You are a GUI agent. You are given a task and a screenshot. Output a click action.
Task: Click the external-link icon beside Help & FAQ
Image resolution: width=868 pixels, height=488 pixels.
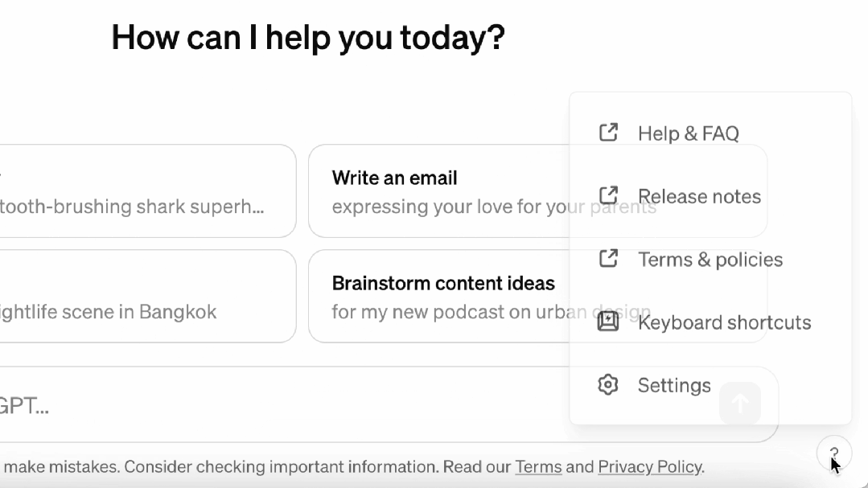[609, 133]
